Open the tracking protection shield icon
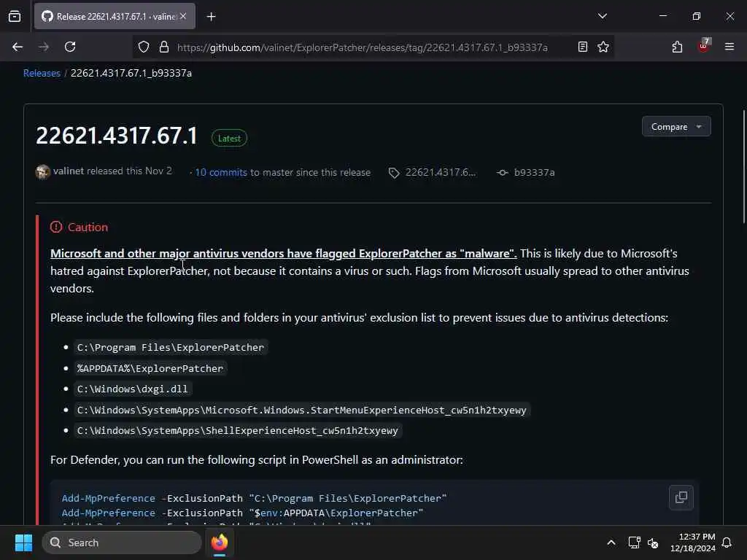 tap(144, 47)
